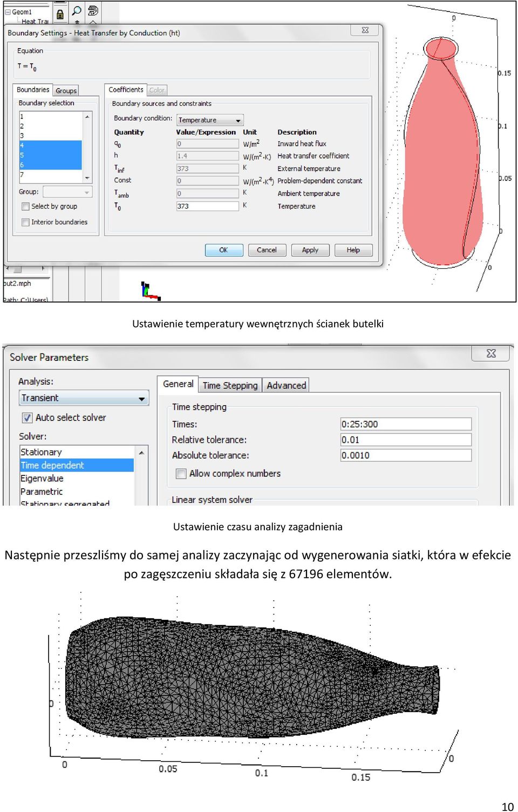Open the Boundary condition Temperature dropdown
Image resolution: width=518 pixels, height=812 pixels.
210,120
